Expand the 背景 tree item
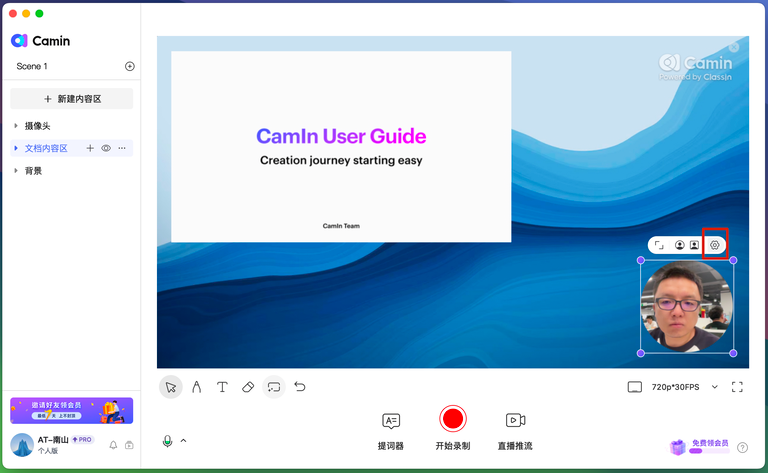 coord(16,171)
